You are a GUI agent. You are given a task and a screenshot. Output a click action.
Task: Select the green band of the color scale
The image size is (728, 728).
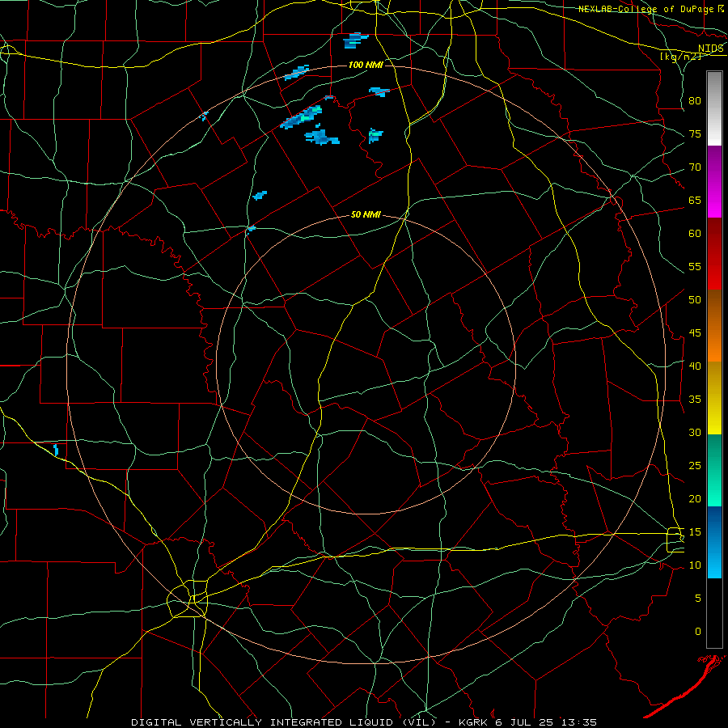[714, 470]
